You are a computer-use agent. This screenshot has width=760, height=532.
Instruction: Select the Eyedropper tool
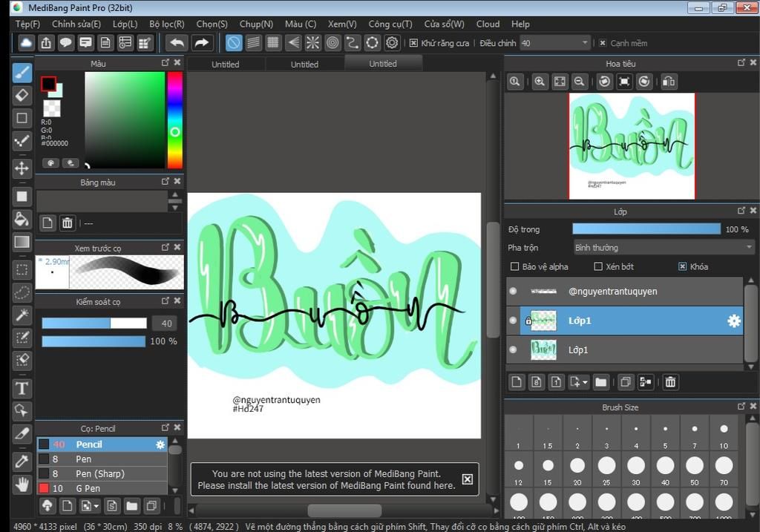[x=22, y=461]
